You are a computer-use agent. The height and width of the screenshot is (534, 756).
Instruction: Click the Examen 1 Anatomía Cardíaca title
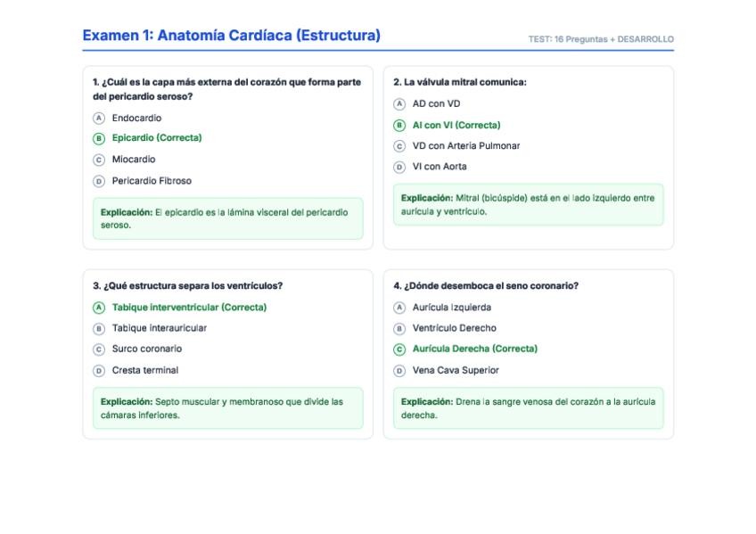(x=231, y=36)
